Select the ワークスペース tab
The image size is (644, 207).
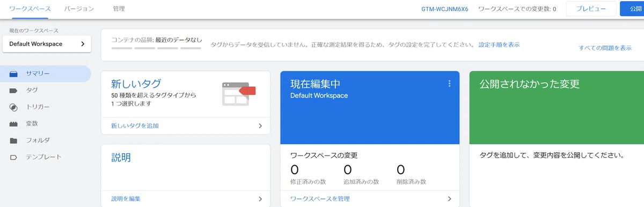(30, 9)
